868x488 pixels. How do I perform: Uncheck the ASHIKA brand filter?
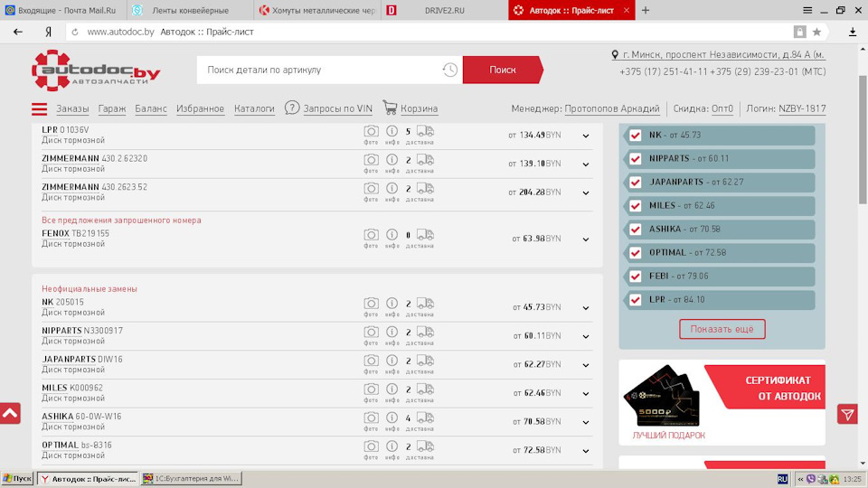point(636,230)
